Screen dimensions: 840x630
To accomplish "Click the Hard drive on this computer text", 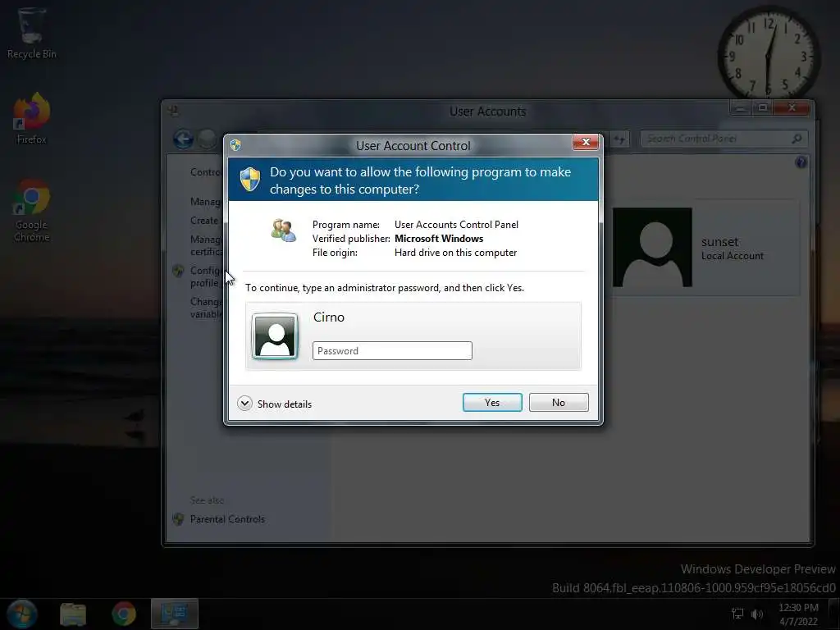I will coord(455,253).
